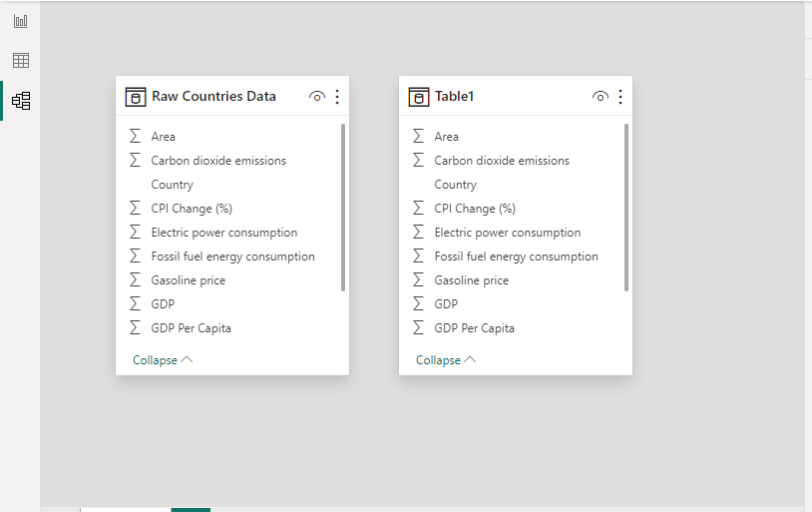Select Electric power consumption in Raw Countries Data

click(x=224, y=233)
